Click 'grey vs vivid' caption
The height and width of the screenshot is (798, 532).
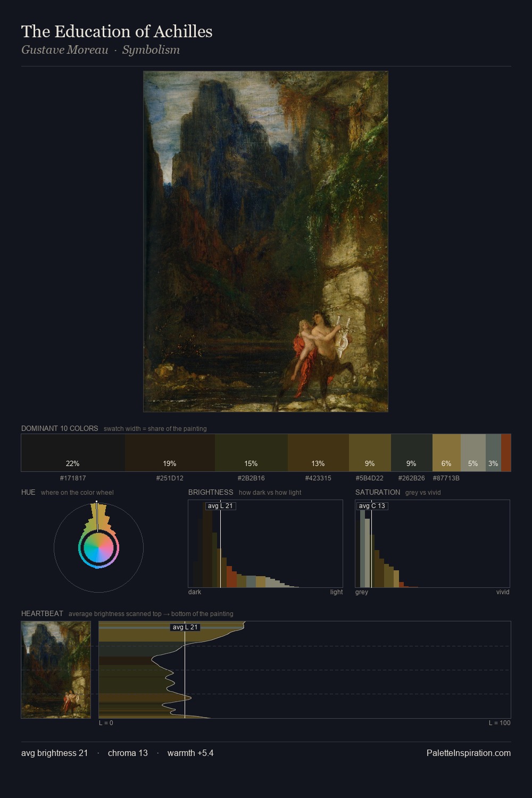point(423,493)
